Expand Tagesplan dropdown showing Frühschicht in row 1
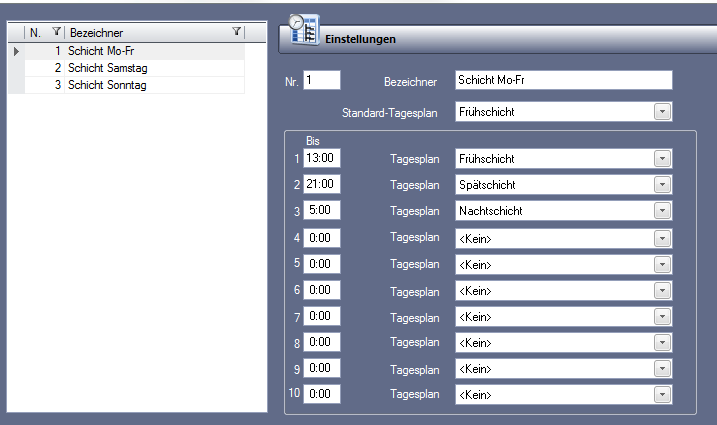The width and height of the screenshot is (717, 425). (x=662, y=158)
